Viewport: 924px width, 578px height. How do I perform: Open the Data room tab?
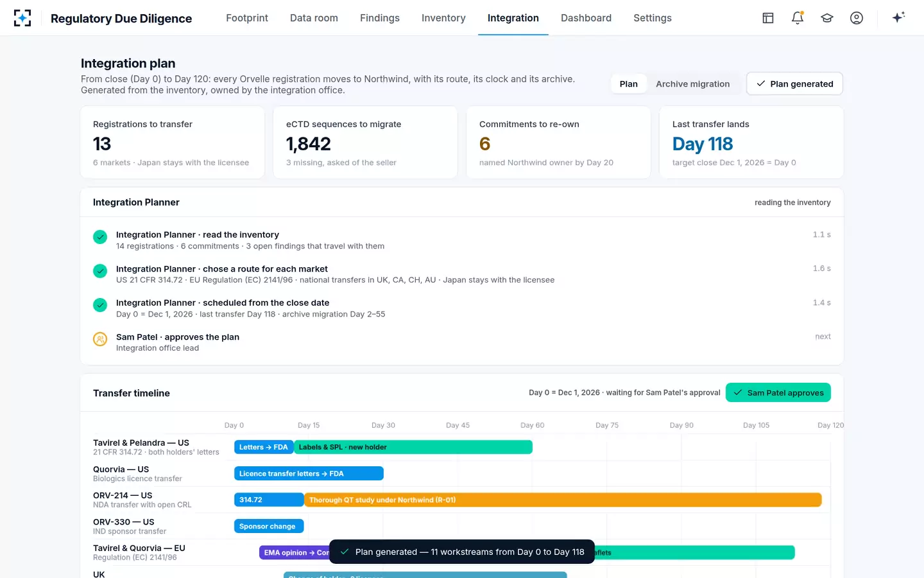click(x=314, y=18)
